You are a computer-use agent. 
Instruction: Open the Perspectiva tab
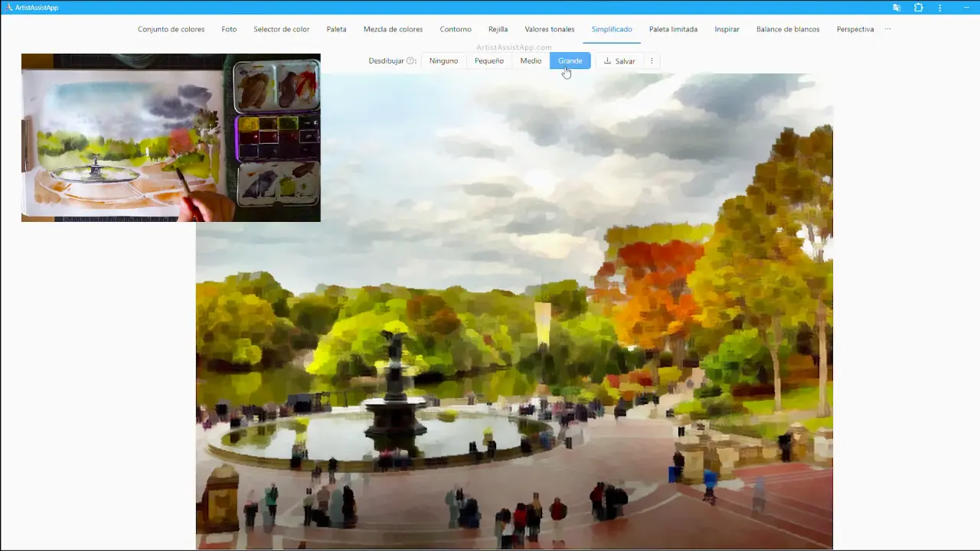click(x=854, y=29)
